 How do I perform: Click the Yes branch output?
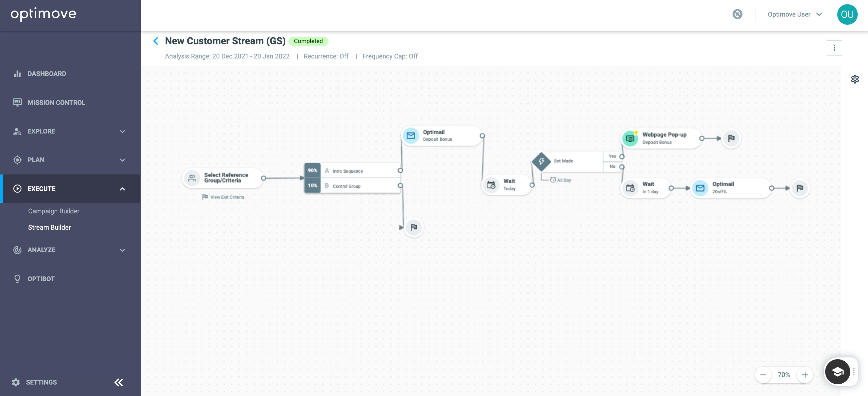click(622, 157)
